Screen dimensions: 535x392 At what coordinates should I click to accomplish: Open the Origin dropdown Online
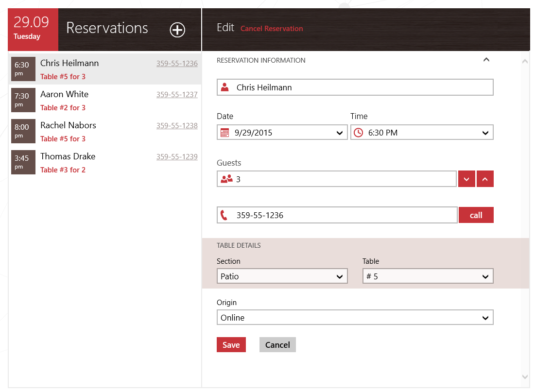[x=355, y=317]
